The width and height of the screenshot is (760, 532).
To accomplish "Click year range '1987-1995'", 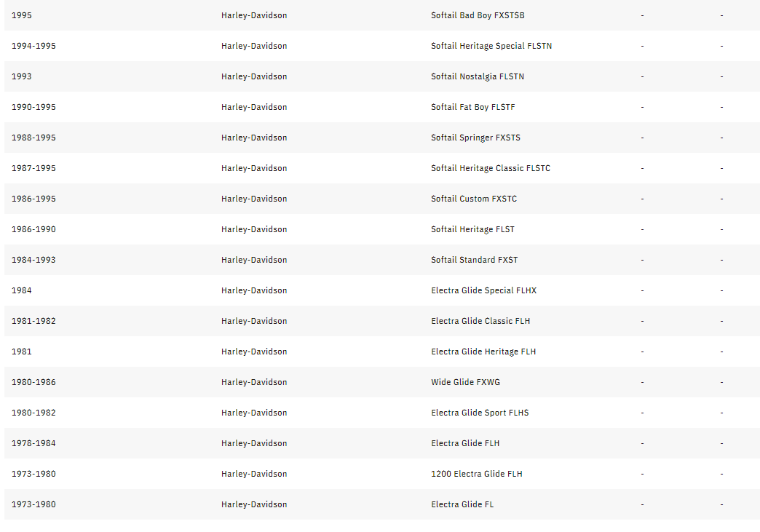I will coord(33,168).
